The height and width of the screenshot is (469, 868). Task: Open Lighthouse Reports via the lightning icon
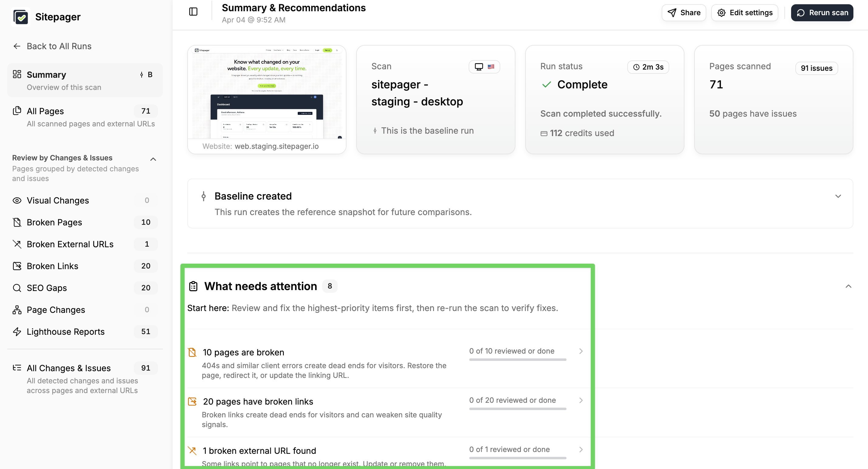pos(17,331)
